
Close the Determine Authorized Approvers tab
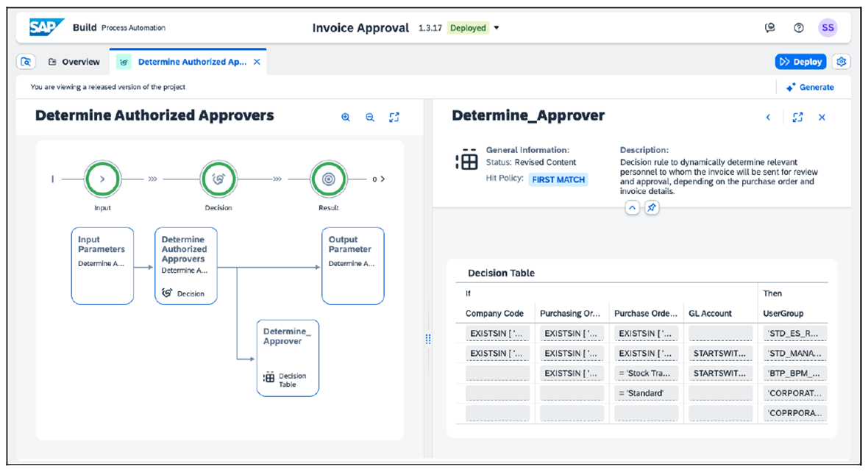[x=257, y=62]
